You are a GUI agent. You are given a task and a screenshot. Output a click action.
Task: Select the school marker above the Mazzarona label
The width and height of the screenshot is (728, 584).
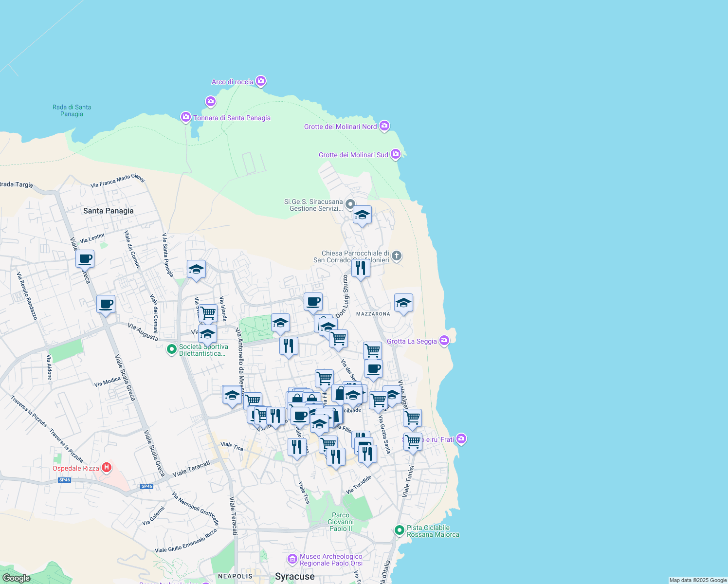coord(403,304)
